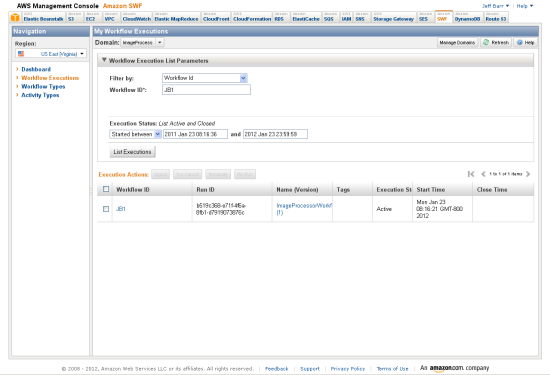The width and height of the screenshot is (550, 375).
Task: Select the SNS service tab
Action: point(362,17)
